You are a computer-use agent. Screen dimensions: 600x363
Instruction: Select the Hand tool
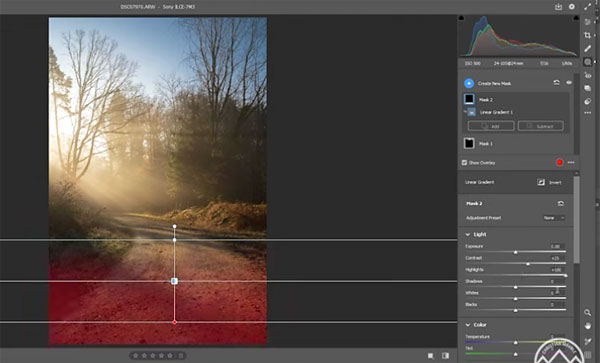click(x=587, y=326)
